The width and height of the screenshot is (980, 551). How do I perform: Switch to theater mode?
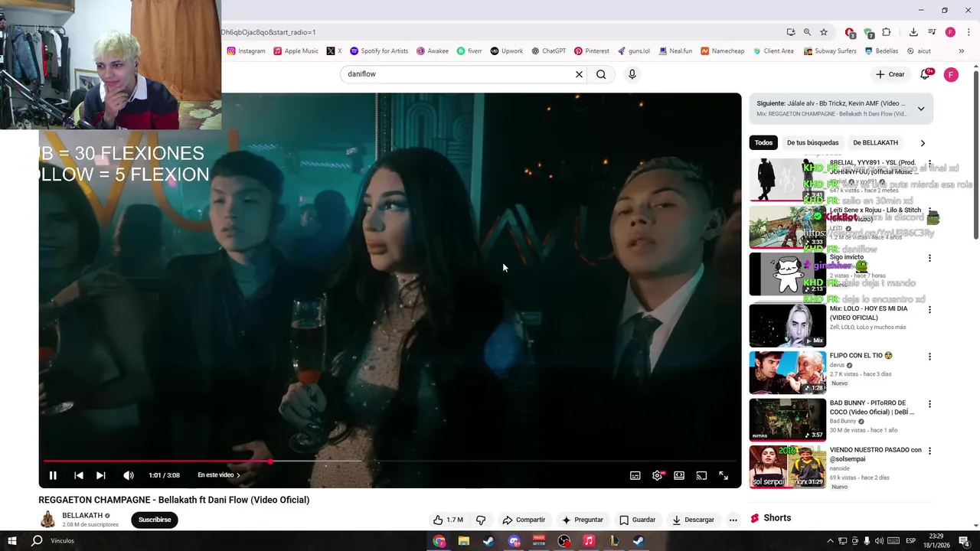point(679,475)
